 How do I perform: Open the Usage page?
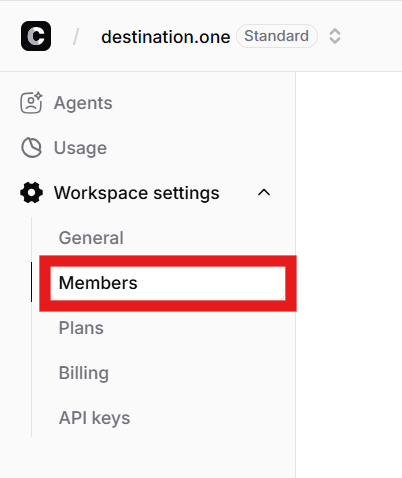click(80, 148)
